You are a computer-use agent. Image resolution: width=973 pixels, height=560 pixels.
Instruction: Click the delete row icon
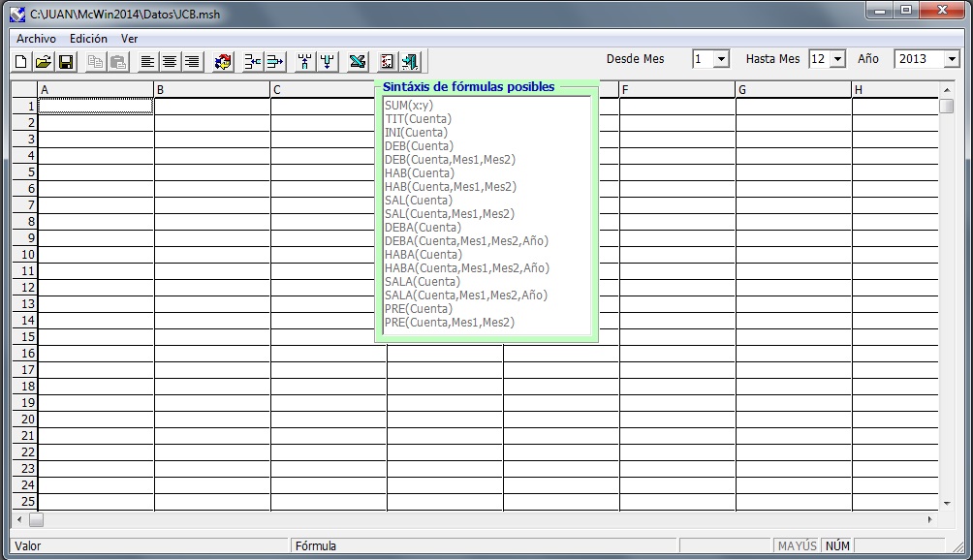coord(274,61)
